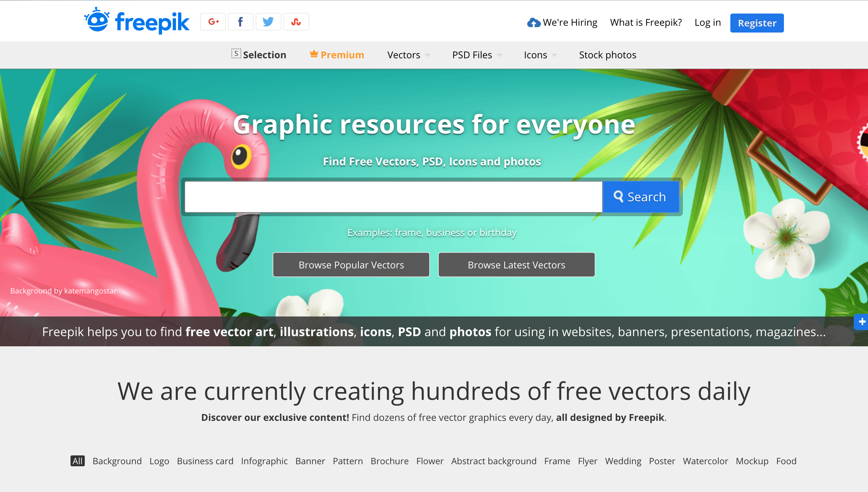This screenshot has width=868, height=492.
Task: Click Log in link
Action: point(708,22)
